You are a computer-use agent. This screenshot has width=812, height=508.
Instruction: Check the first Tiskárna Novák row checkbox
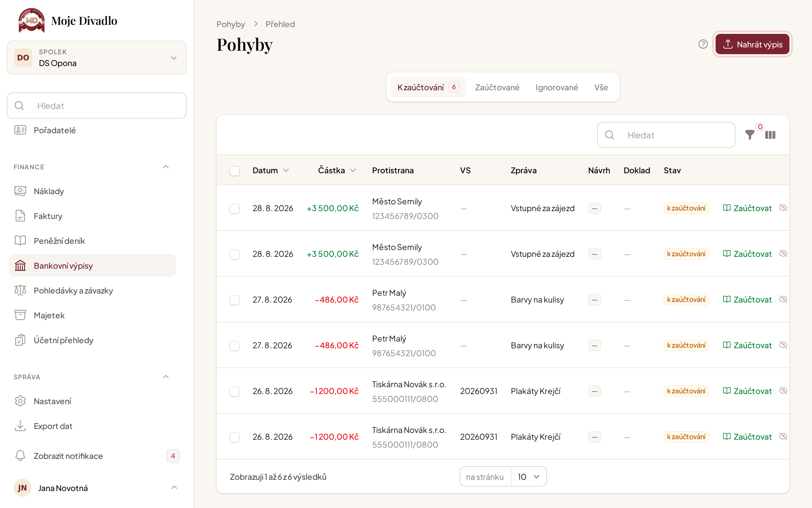(x=235, y=391)
